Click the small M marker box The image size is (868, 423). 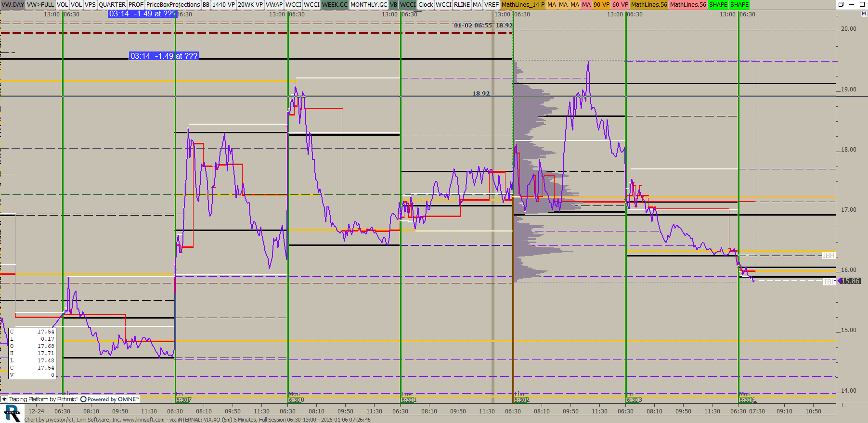(864, 14)
